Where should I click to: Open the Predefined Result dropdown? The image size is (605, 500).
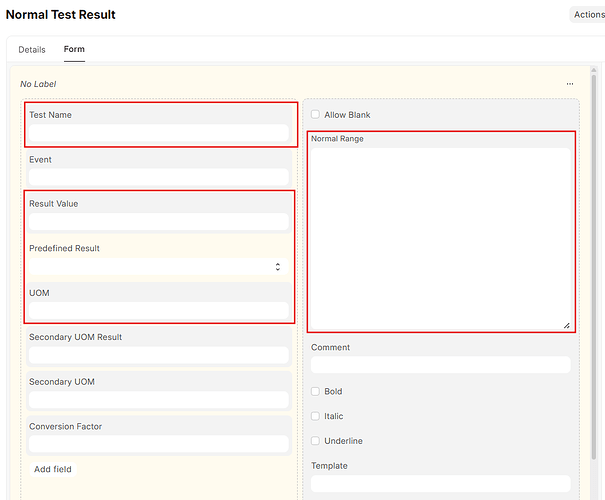pyautogui.click(x=158, y=267)
